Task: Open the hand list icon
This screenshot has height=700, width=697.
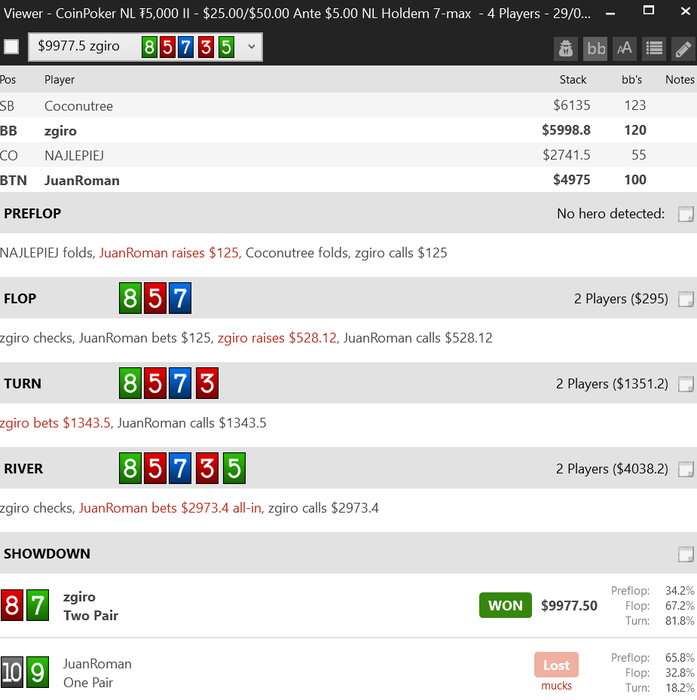Action: 654,48
